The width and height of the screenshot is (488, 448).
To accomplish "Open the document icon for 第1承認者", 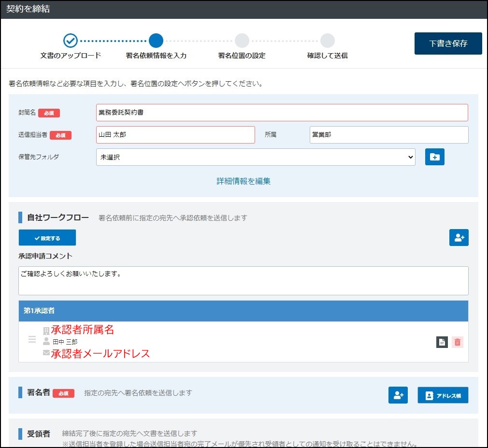I will pos(442,342).
